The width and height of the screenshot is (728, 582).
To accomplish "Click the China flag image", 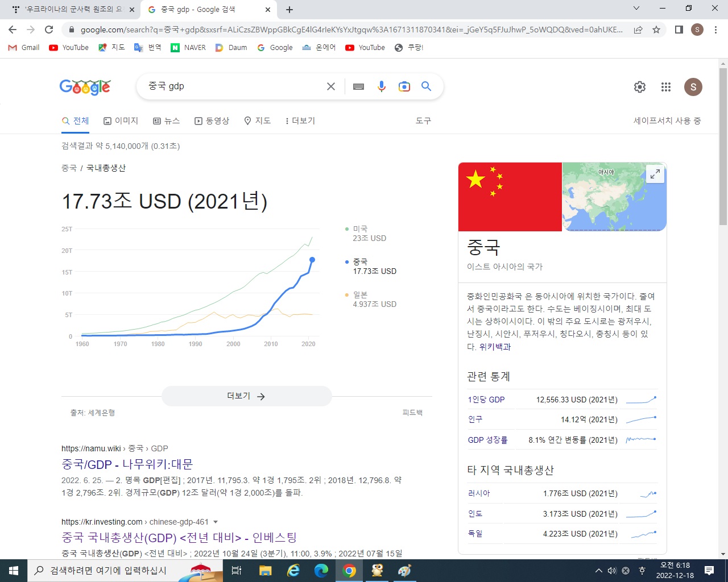I will pos(510,197).
